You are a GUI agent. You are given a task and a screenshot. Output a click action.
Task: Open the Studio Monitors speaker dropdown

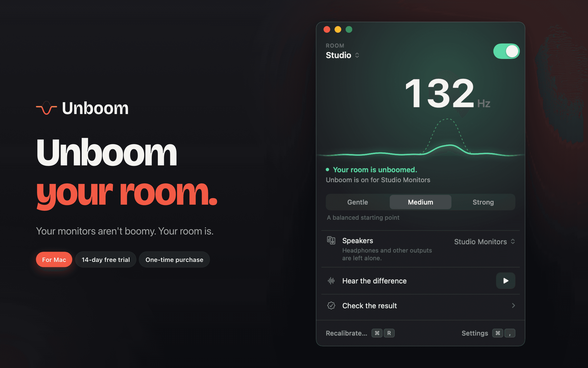pos(484,242)
